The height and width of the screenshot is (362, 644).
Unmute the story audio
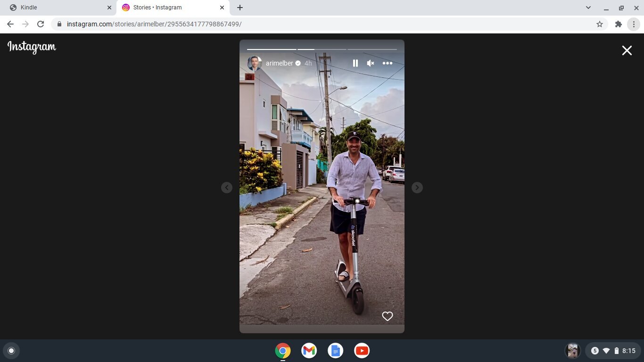371,63
